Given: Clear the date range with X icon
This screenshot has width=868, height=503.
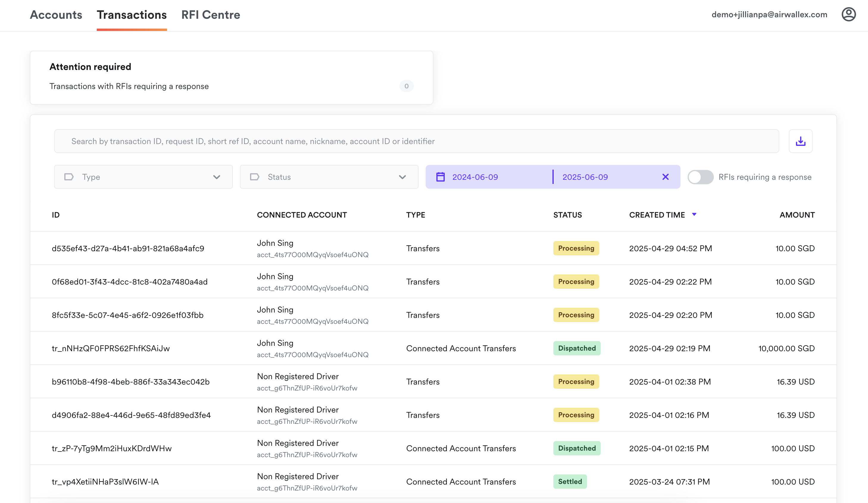Looking at the screenshot, I should (665, 177).
